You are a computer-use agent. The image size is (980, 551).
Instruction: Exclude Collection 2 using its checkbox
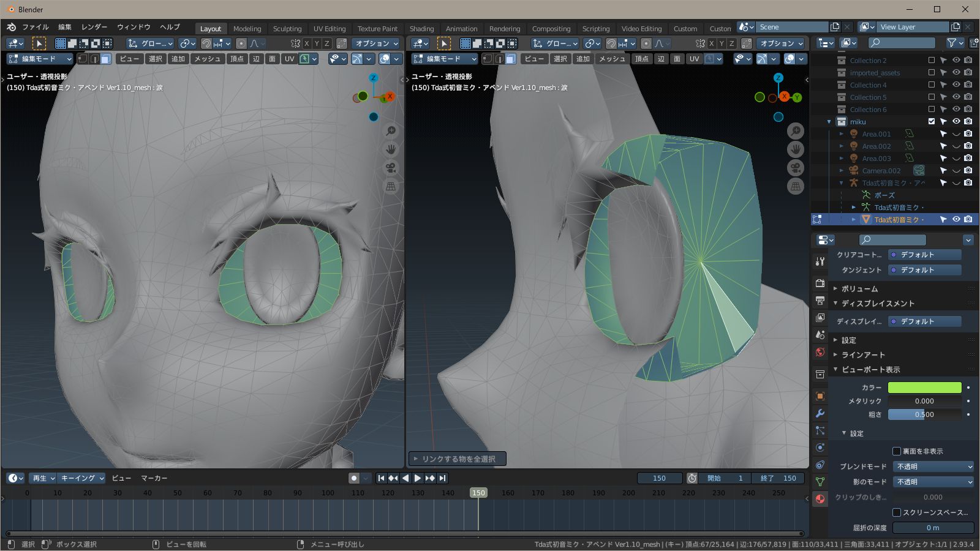[x=932, y=61]
